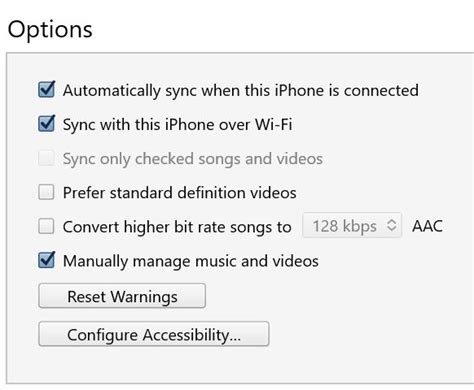Click the AAC format label
The height and width of the screenshot is (390, 474).
pos(427,226)
